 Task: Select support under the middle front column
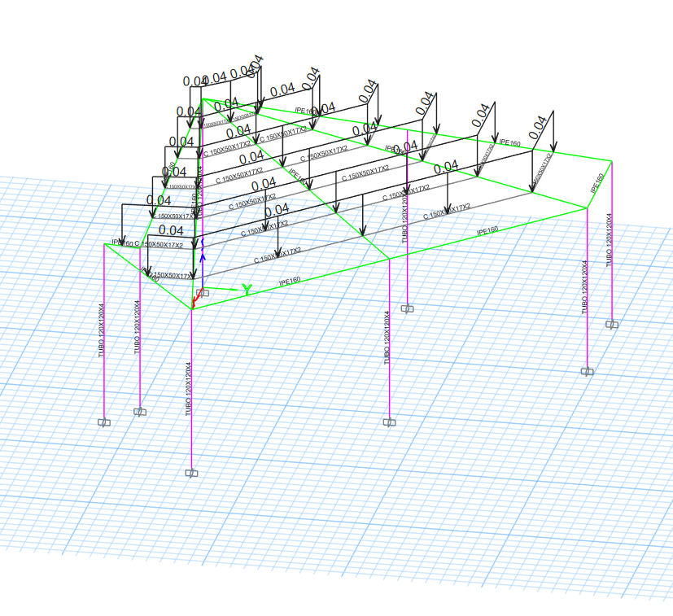(390, 422)
